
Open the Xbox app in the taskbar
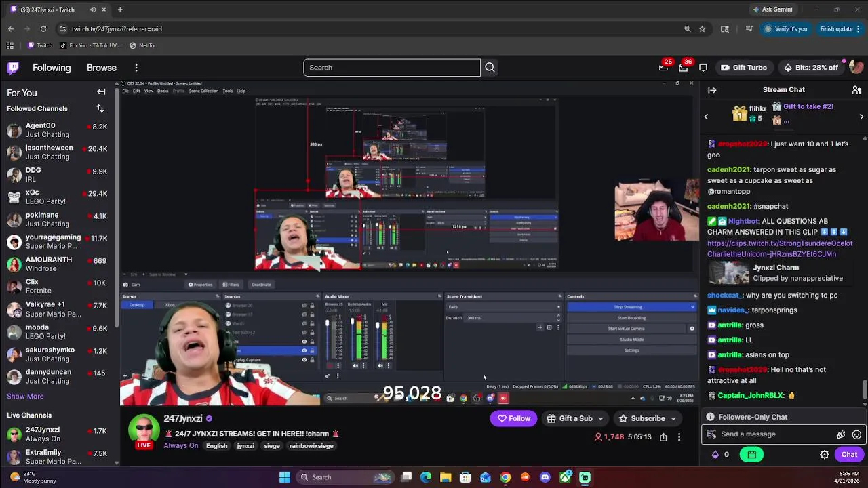(565, 477)
